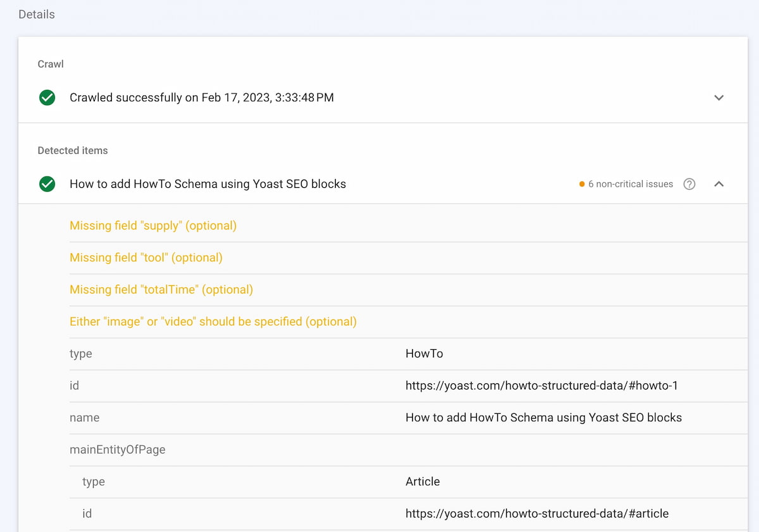The image size is (759, 532).
Task: Click the orange issue indicator dot
Action: pos(581,184)
